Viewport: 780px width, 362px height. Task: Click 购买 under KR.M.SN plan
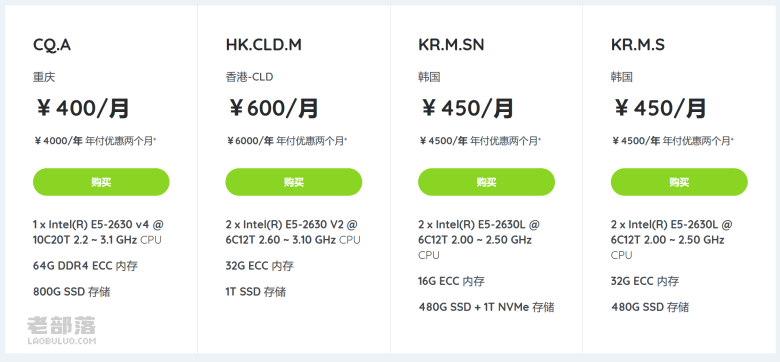coord(486,182)
